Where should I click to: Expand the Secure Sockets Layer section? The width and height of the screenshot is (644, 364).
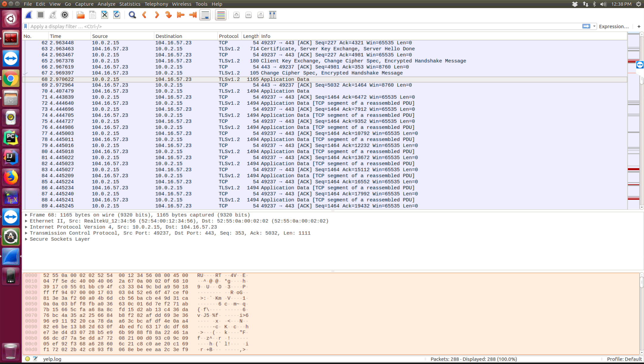(26, 239)
